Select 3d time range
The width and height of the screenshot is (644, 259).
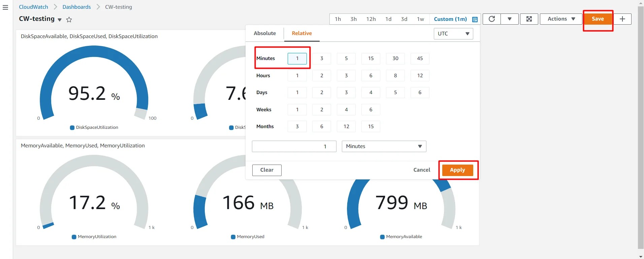(x=404, y=19)
